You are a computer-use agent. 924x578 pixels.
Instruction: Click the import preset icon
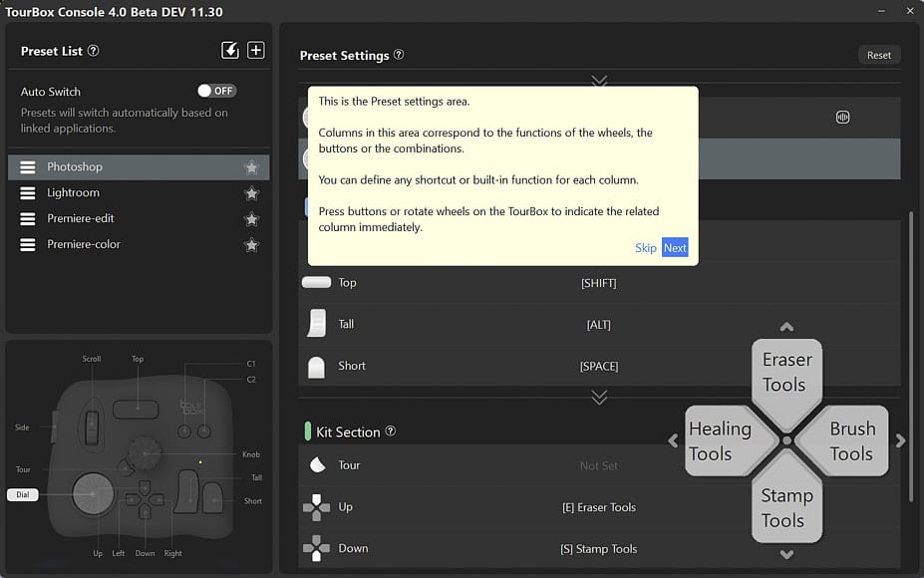click(x=230, y=50)
